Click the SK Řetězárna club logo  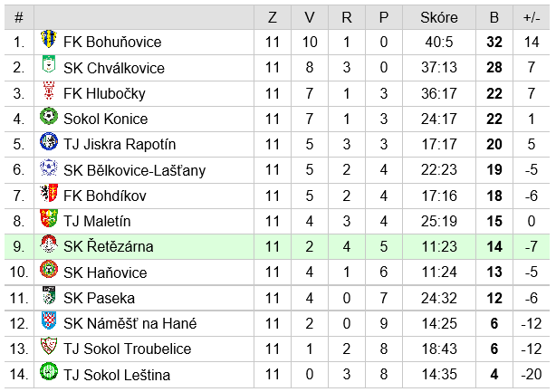pyautogui.click(x=49, y=244)
